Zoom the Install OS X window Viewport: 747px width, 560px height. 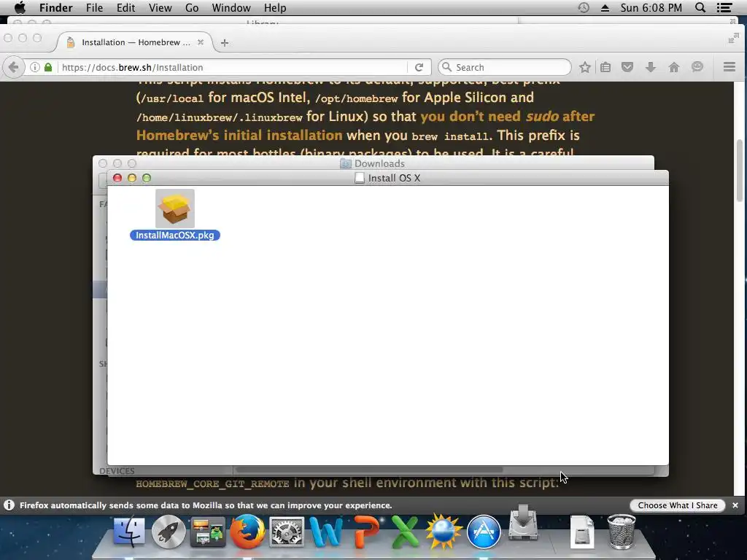coord(147,178)
